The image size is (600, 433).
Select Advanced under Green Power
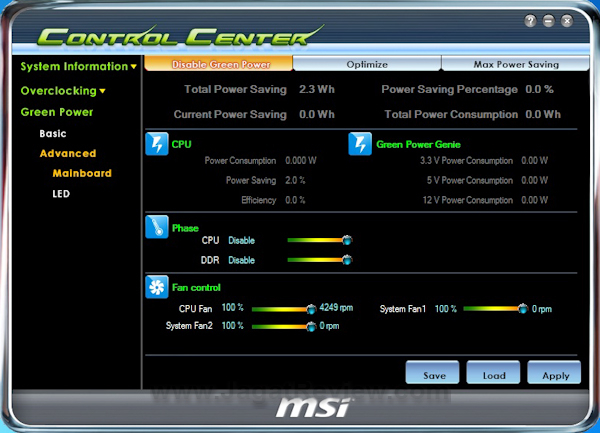(x=68, y=153)
